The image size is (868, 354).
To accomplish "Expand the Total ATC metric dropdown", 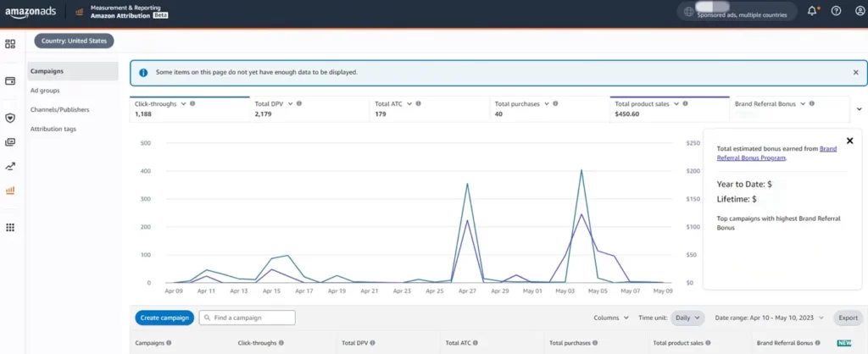I will pos(409,103).
